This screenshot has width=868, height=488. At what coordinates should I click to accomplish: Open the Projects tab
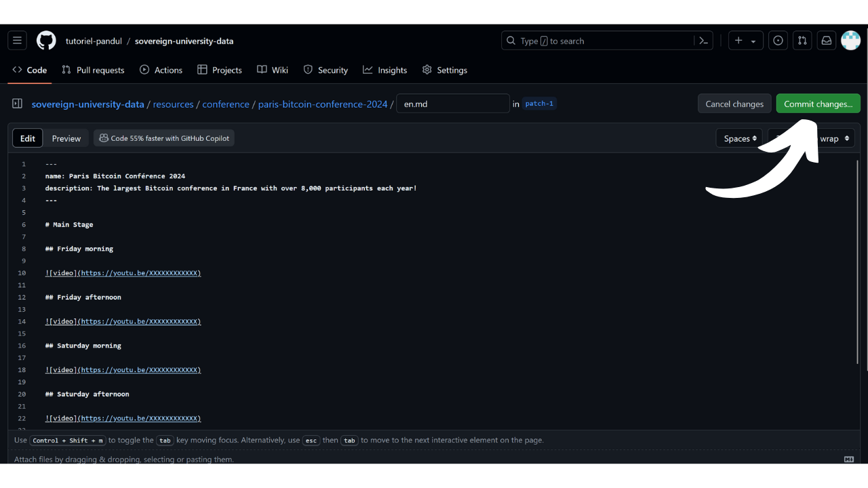tap(220, 70)
